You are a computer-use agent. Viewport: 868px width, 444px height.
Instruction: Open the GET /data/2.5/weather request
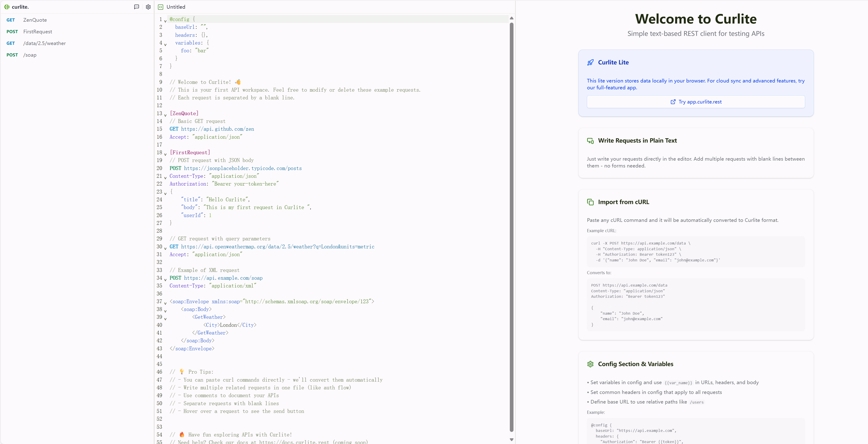(77, 43)
